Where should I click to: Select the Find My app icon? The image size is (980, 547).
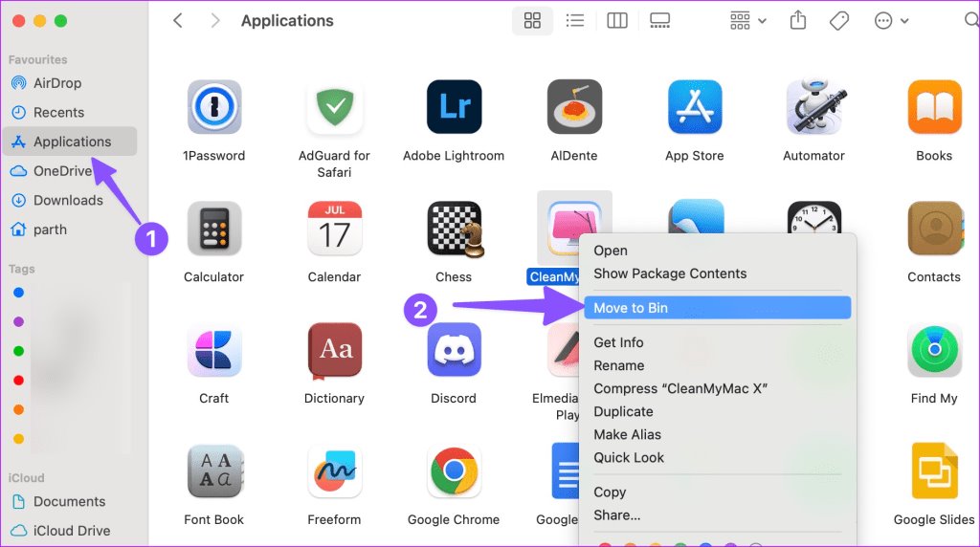pos(934,350)
